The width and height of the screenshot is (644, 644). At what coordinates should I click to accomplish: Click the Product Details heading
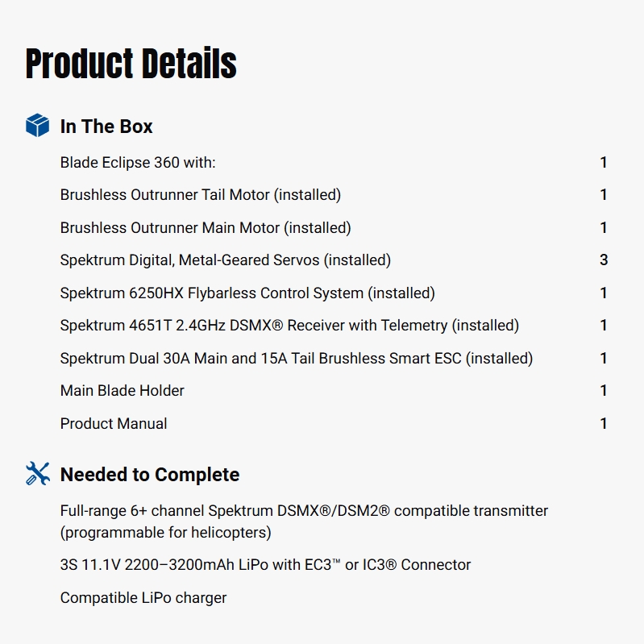point(131,64)
